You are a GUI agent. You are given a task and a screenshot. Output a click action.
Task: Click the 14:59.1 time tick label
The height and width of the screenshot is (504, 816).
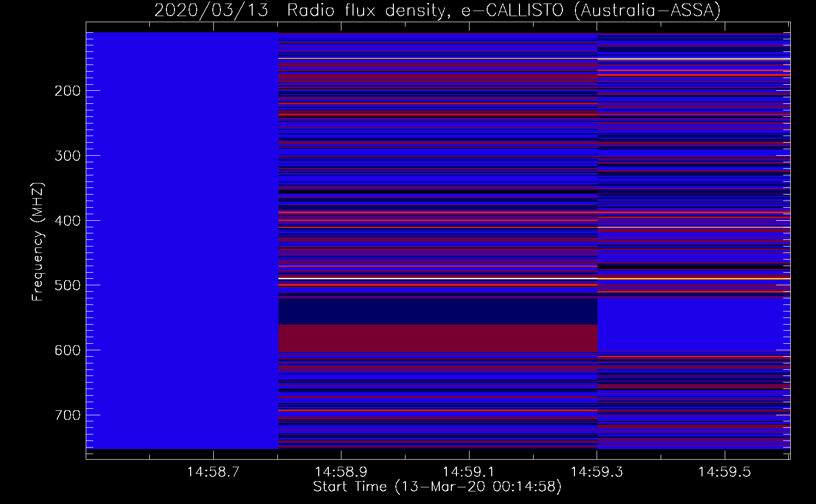[469, 472]
